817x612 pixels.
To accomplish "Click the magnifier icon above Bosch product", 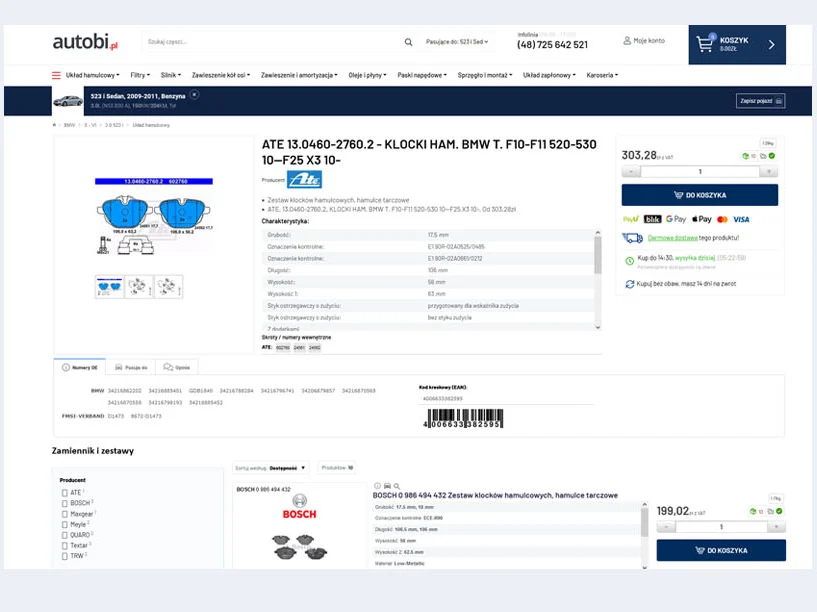I will click(397, 485).
